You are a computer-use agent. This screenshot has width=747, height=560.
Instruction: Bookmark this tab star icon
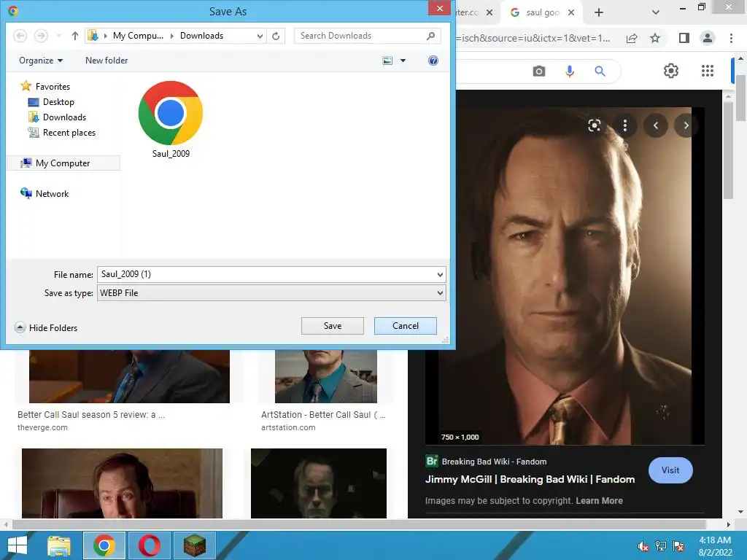coord(655,38)
